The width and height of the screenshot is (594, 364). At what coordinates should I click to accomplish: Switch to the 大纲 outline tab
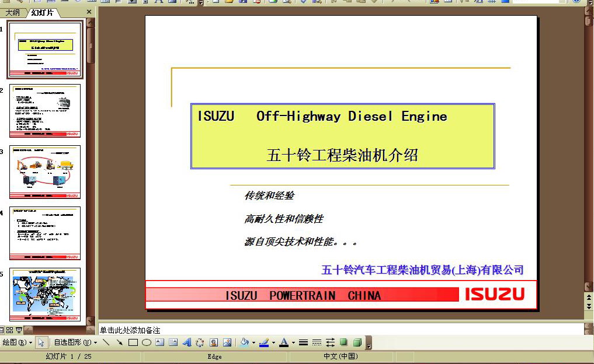(12, 12)
